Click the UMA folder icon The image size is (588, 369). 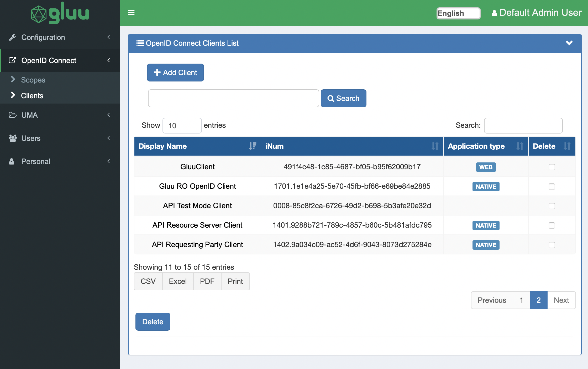pos(12,115)
